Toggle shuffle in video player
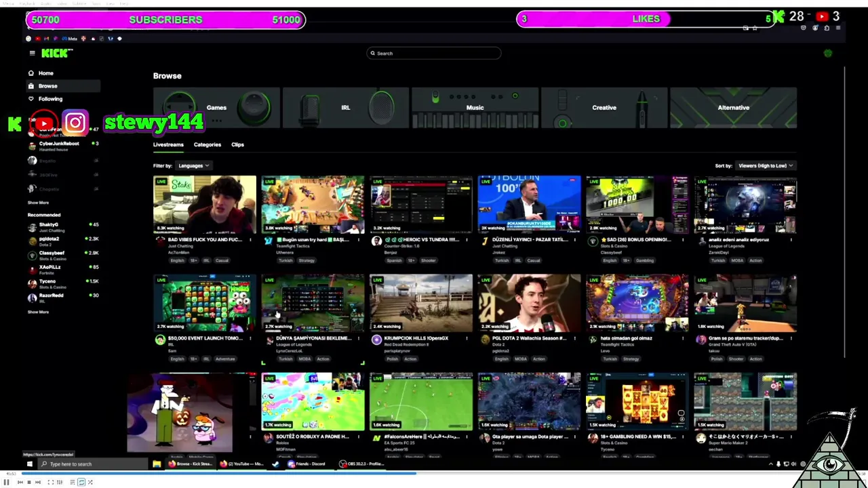Screen dimensions: 868x488 click(x=90, y=482)
